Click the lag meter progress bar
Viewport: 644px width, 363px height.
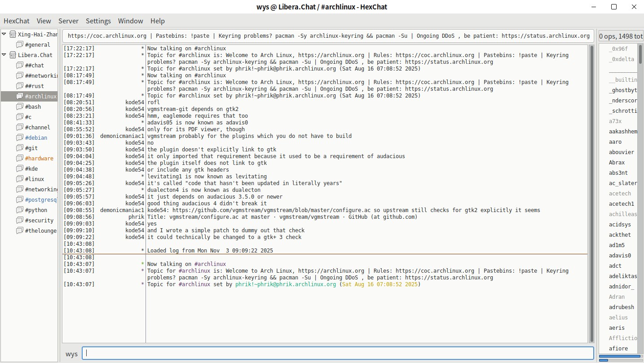(x=620, y=356)
